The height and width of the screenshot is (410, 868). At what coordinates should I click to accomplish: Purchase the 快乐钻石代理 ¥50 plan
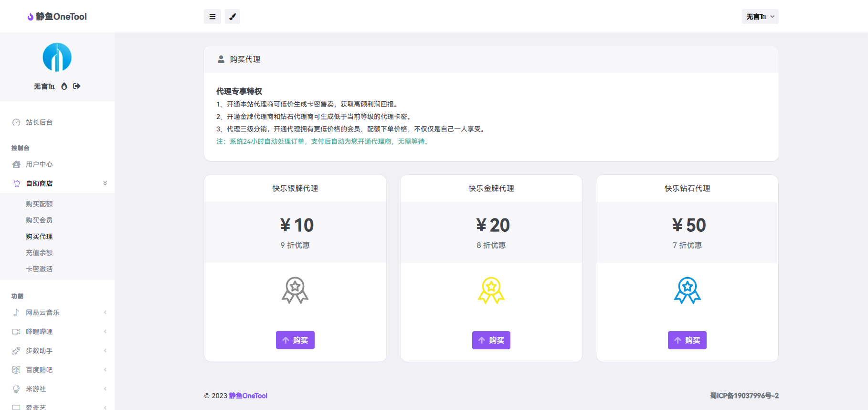click(687, 340)
